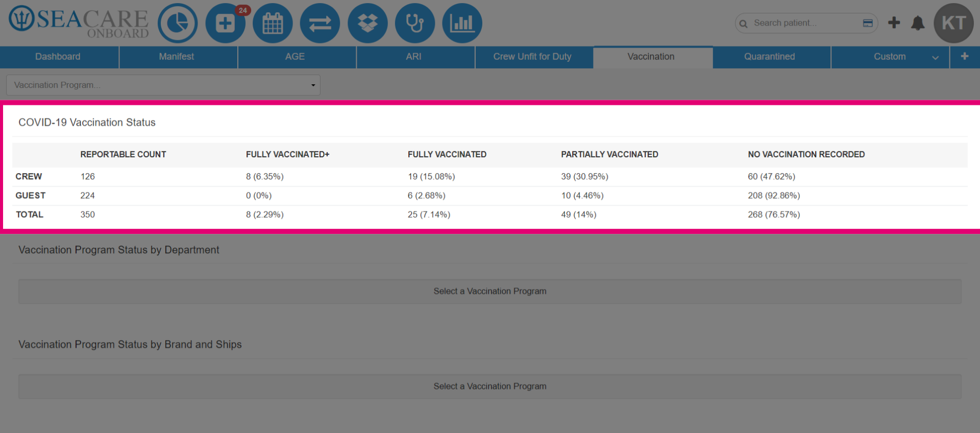The height and width of the screenshot is (433, 980).
Task: Click the plus icon beside search field
Action: pyautogui.click(x=894, y=22)
